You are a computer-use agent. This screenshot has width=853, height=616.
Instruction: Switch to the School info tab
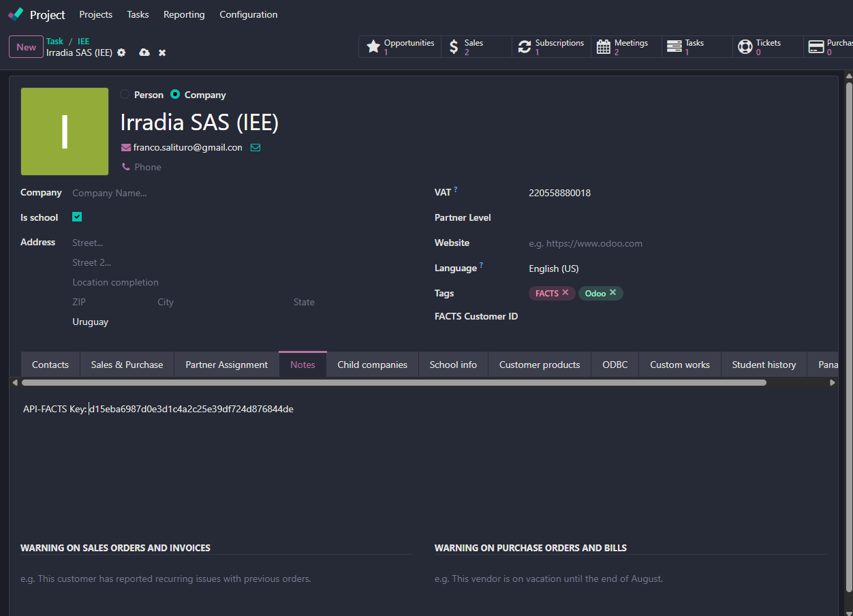coord(453,365)
